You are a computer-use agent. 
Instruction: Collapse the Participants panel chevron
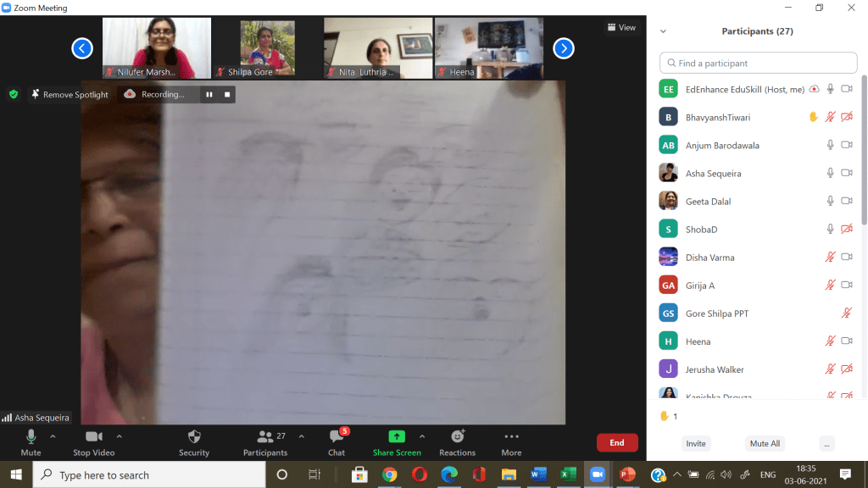663,31
